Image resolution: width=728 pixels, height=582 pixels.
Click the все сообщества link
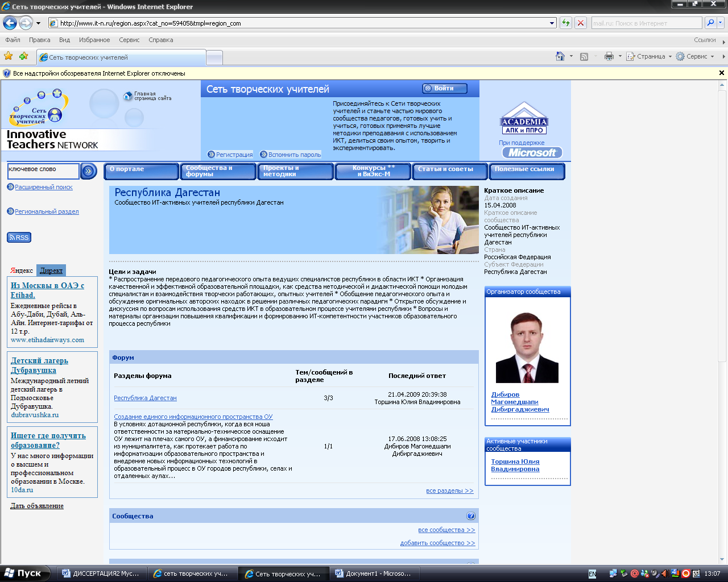point(446,530)
